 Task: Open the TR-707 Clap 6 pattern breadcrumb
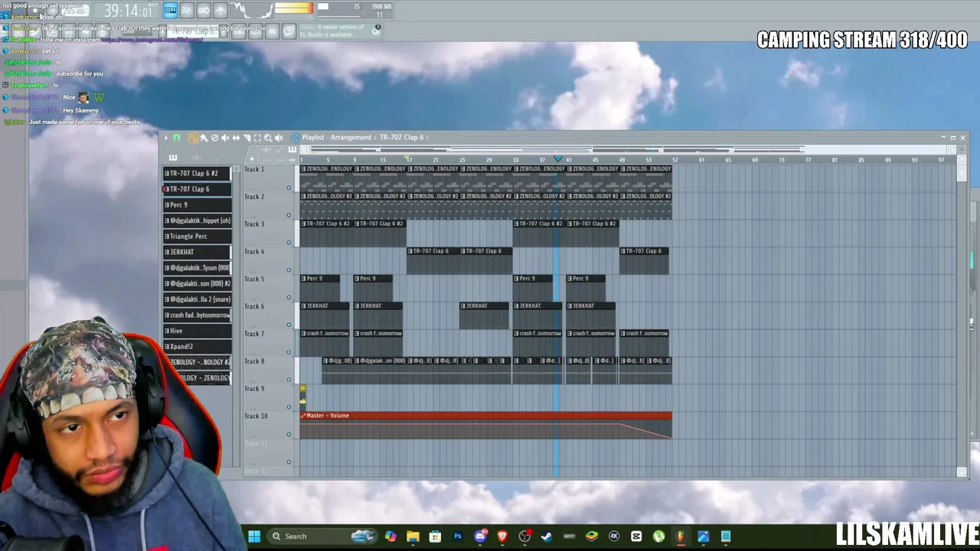[x=402, y=138]
